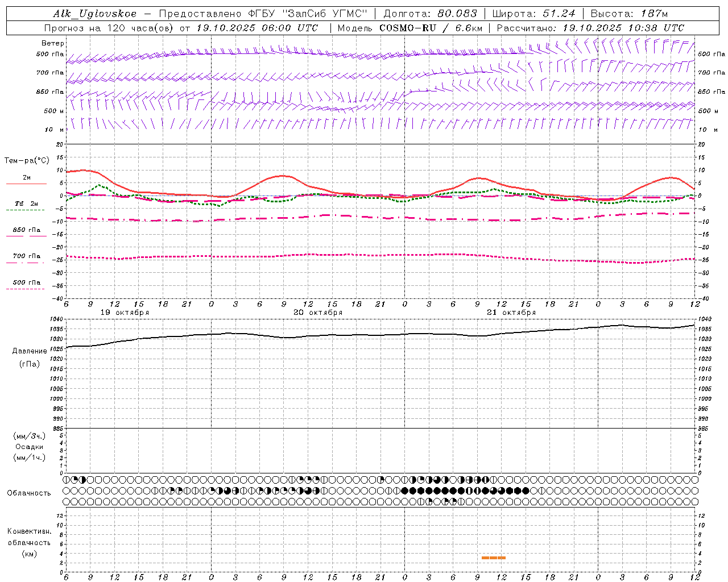The image size is (728, 582).
Task: Click the (гПа) pressure unit label
Action: pyautogui.click(x=30, y=364)
